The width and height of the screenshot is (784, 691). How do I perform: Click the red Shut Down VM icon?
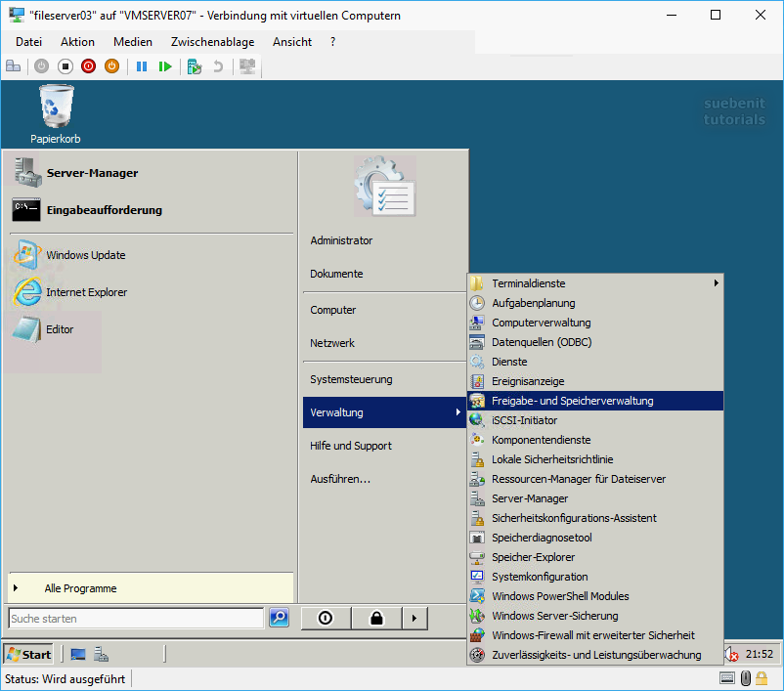click(x=89, y=66)
